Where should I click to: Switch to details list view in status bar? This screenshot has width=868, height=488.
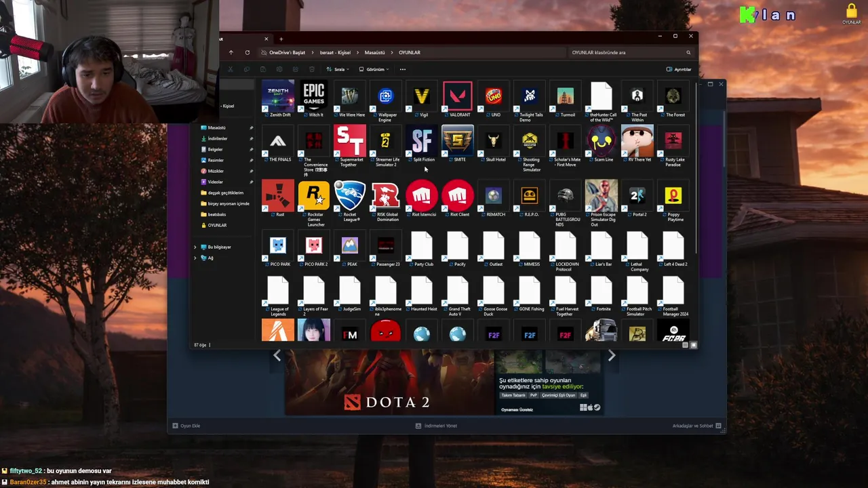(x=685, y=345)
